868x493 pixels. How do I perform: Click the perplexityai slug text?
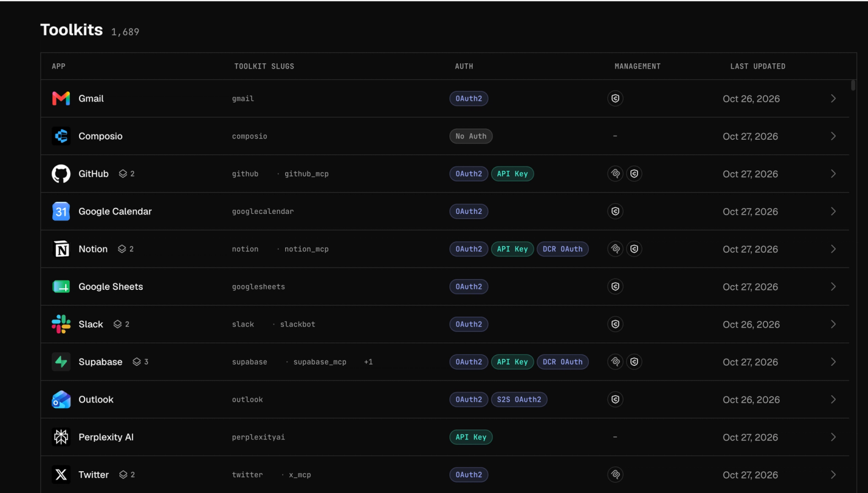click(x=259, y=437)
